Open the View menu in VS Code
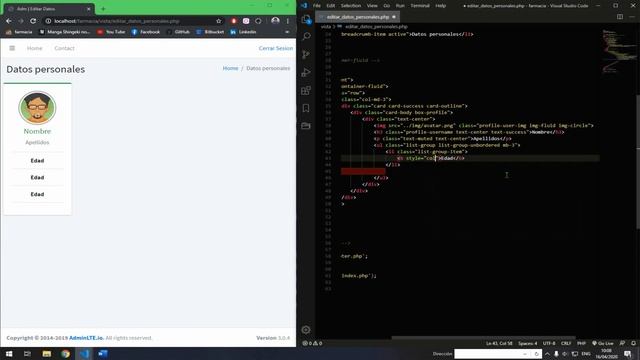Screen dimensions: 640x360 coord(372,6)
